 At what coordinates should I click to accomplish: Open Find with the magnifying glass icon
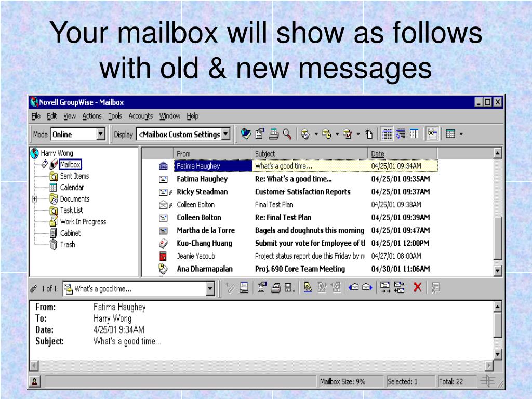(287, 134)
